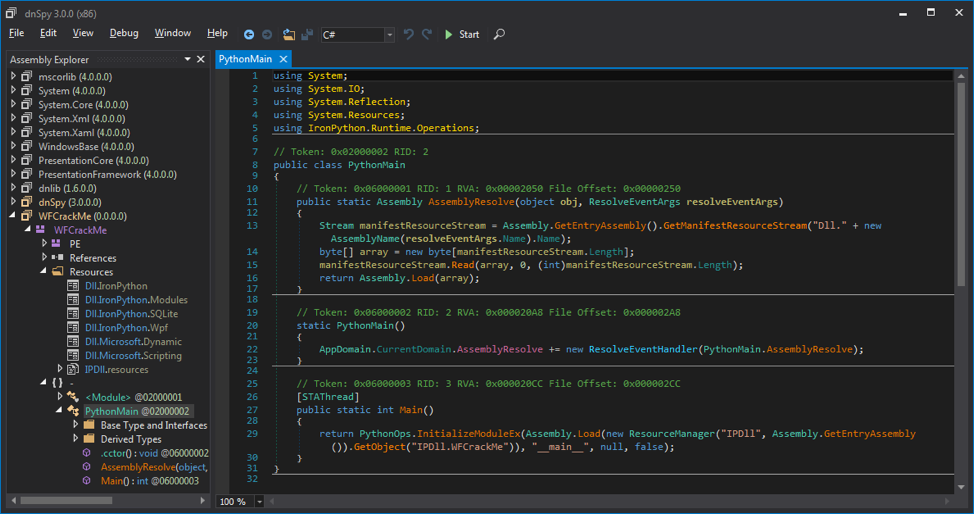Click the Navigate Backward arrow icon

coord(249,34)
